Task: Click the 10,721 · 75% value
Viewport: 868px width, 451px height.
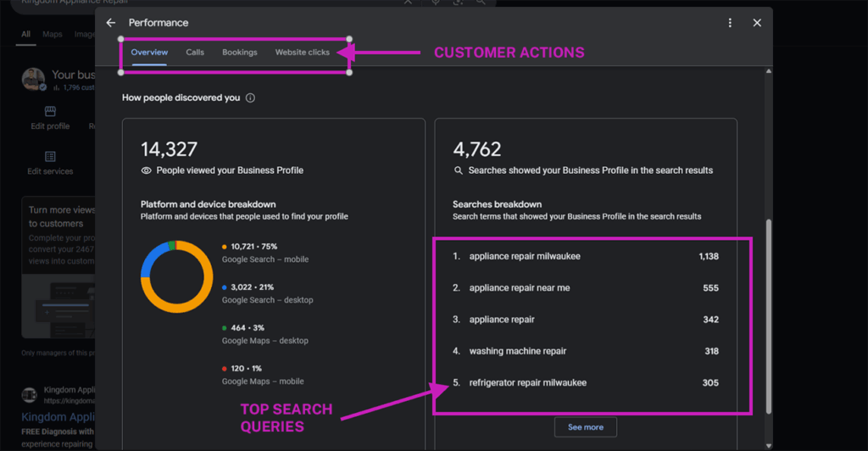Action: click(254, 246)
